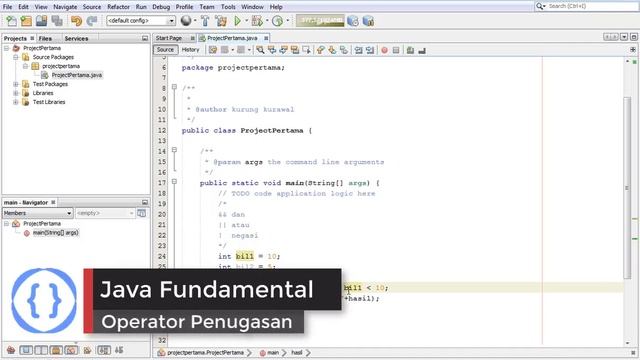Open the Run Project dropdown arrow
The image size is (640, 360).
pos(247,20)
